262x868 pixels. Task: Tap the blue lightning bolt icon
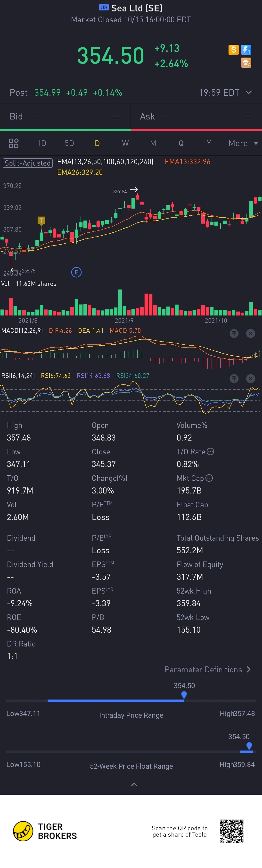246,50
